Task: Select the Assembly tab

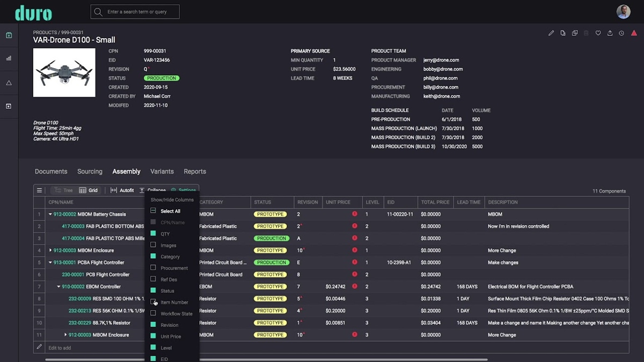Action: 126,172
